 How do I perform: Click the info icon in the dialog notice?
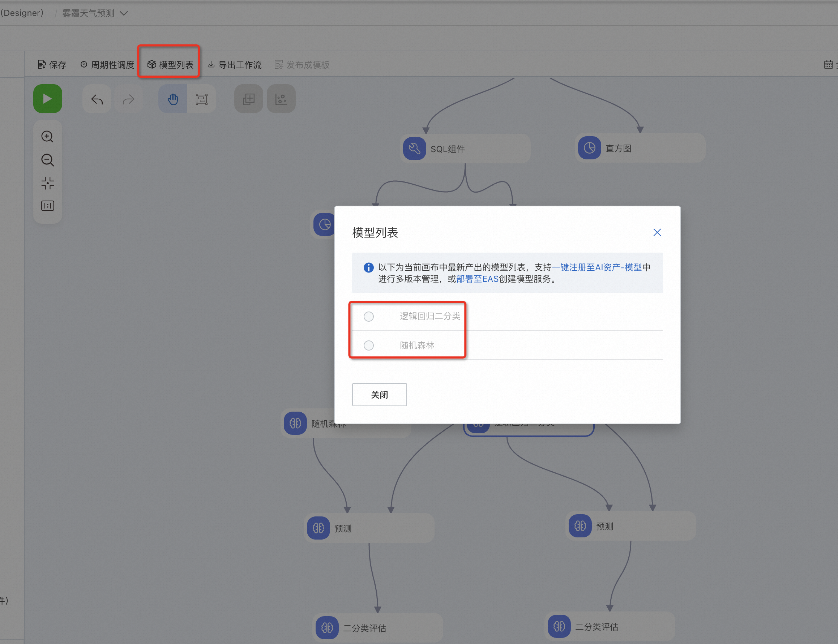click(368, 267)
